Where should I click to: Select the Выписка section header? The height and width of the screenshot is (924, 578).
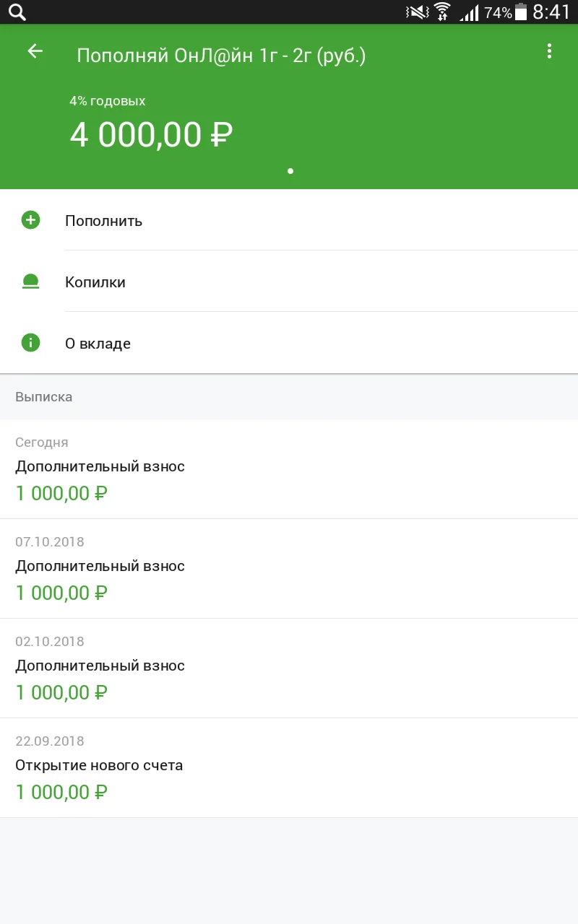44,396
